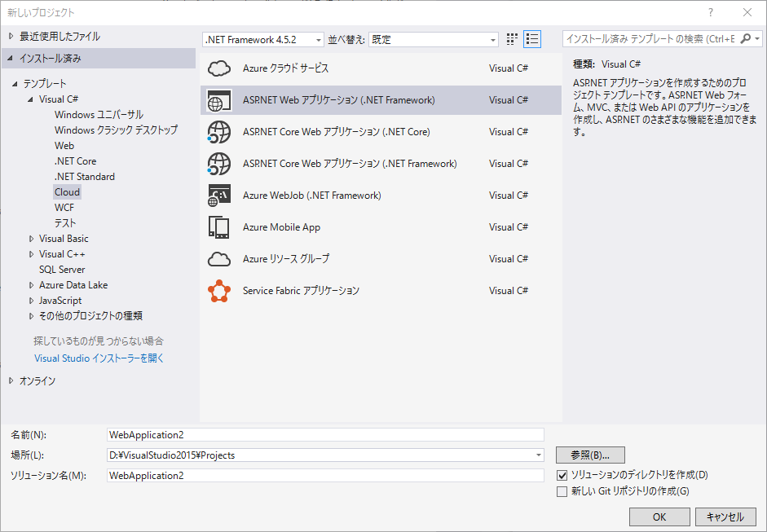Click the 名前 WebApplication2 input field
Screen dimensions: 767x532
pyautogui.click(x=325, y=435)
